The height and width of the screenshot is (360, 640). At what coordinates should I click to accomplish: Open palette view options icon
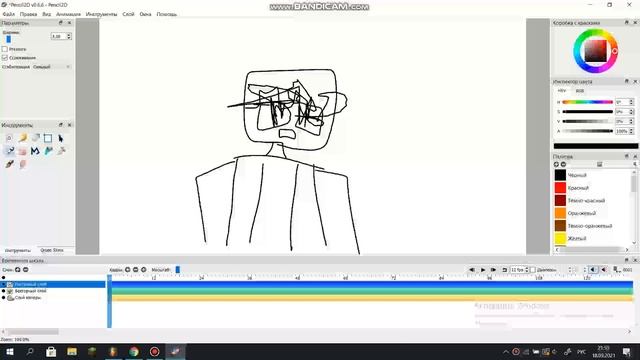pos(600,164)
